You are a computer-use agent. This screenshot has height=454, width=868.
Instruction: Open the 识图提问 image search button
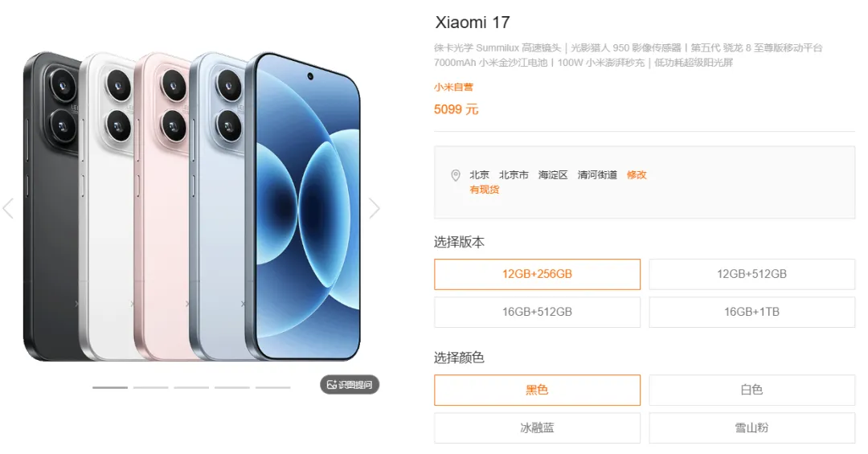coord(350,385)
